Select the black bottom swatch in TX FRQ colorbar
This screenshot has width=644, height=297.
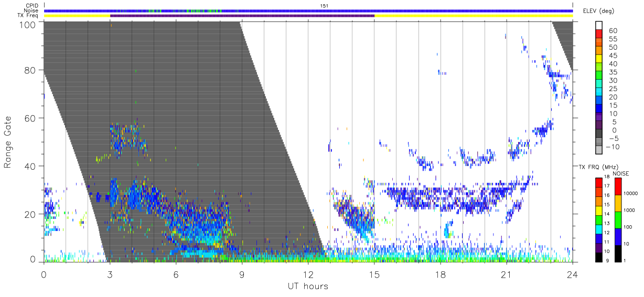point(599,257)
